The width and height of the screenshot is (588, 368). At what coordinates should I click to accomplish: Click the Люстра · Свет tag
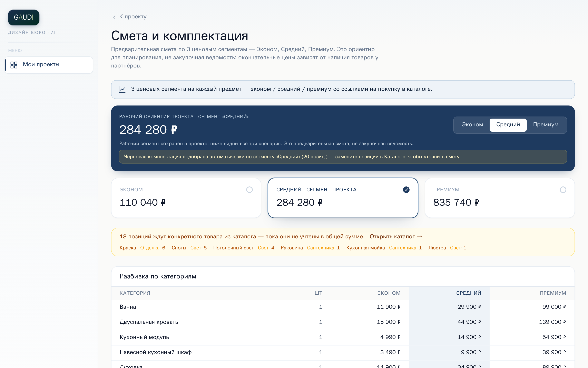[447, 248]
